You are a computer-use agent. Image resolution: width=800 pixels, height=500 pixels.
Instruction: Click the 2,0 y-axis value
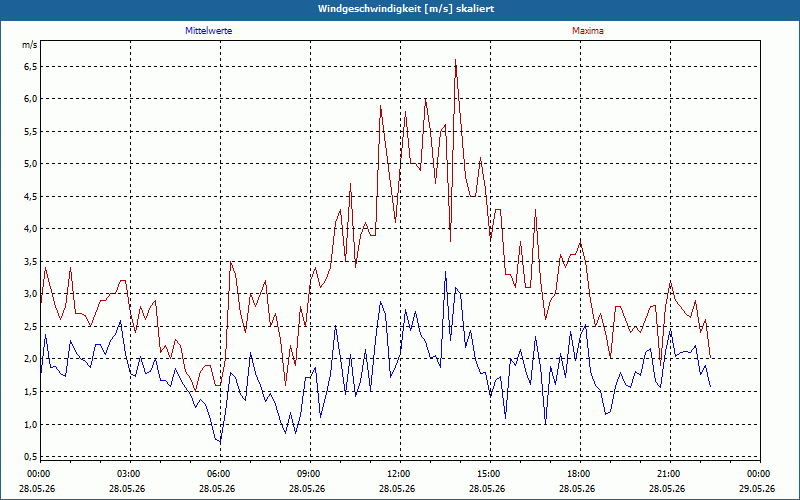pos(31,359)
